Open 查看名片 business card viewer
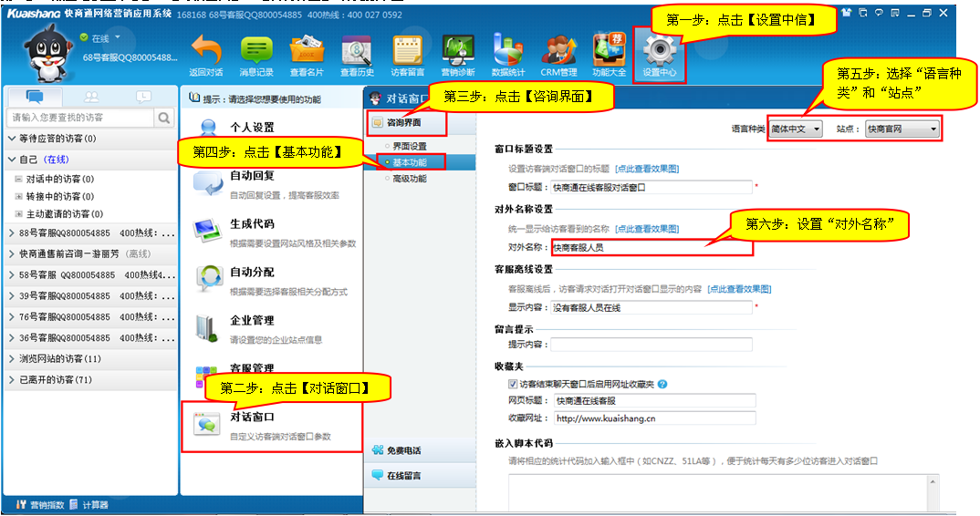Screen dimensions: 980x516 click(307, 51)
